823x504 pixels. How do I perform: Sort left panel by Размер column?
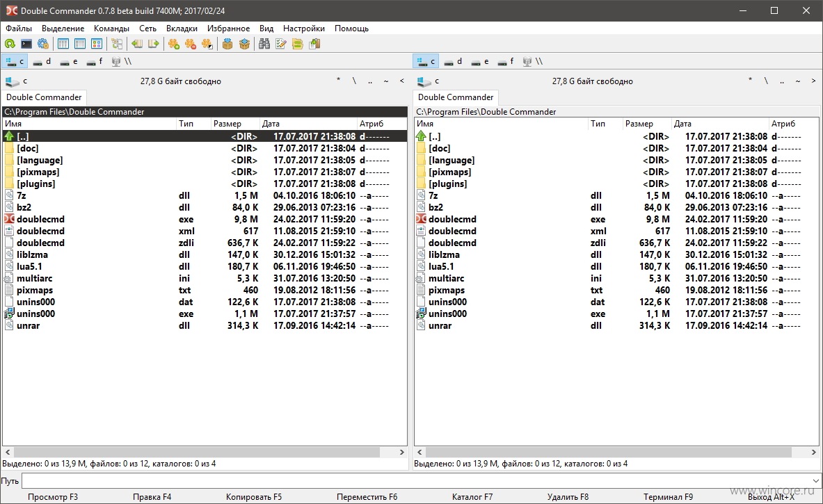235,124
